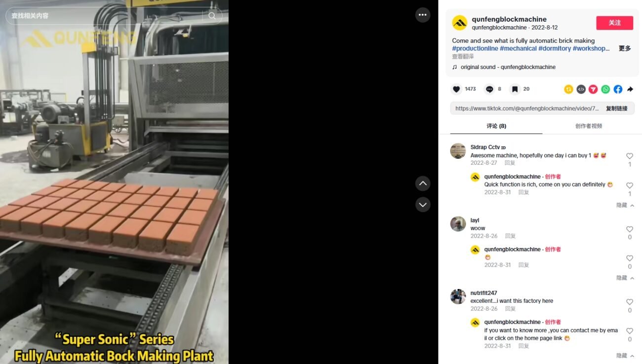Go to the next video with the down chevron
Image resolution: width=642 pixels, height=364 pixels.
point(423,204)
